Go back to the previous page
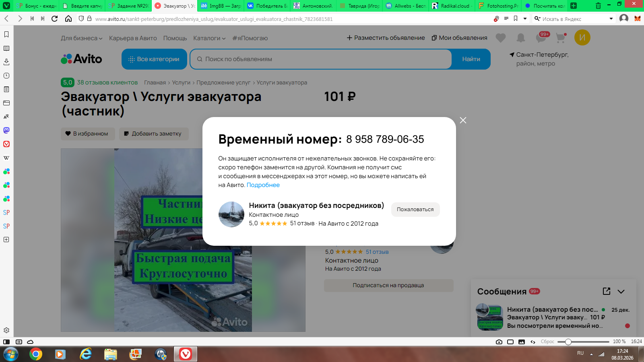This screenshot has height=362, width=644. (x=6, y=19)
